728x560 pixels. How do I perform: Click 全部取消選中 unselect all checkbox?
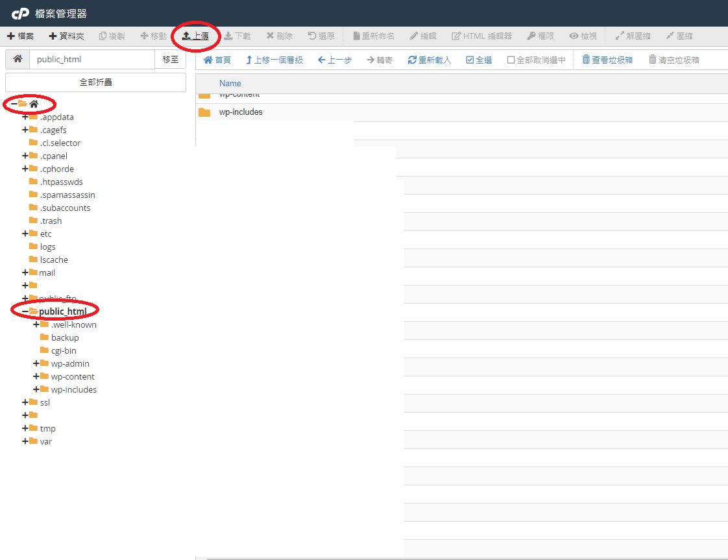[511, 60]
